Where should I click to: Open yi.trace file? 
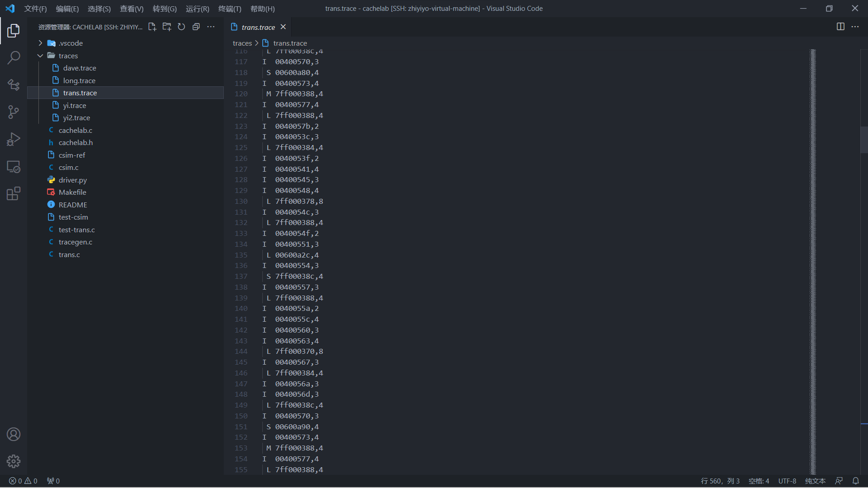tap(125, 105)
